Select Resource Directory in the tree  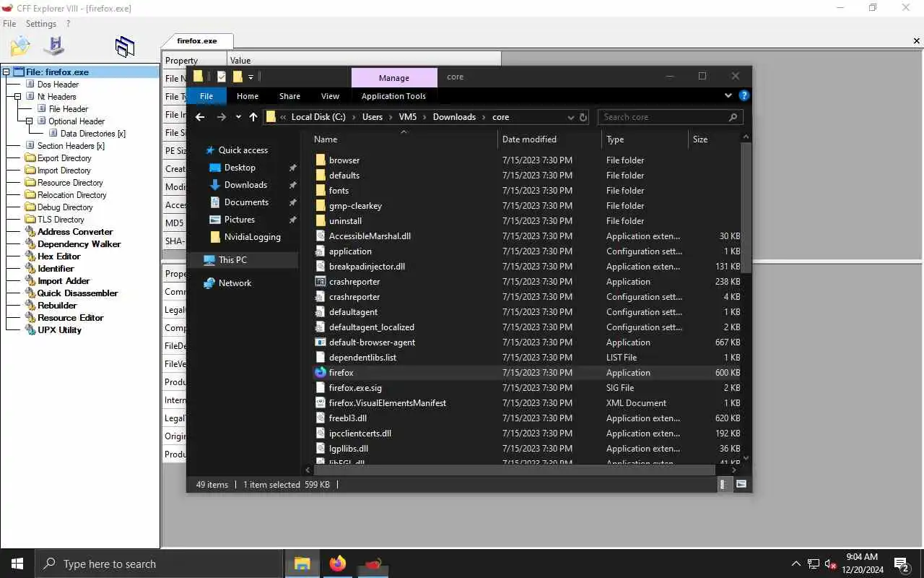click(70, 183)
